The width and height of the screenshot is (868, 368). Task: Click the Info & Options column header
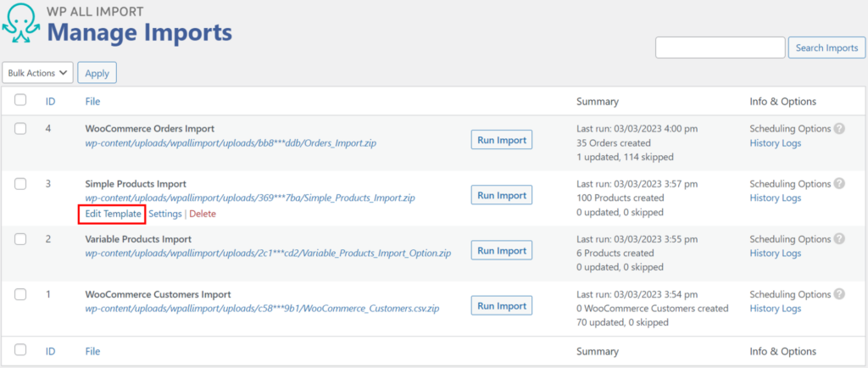point(782,101)
